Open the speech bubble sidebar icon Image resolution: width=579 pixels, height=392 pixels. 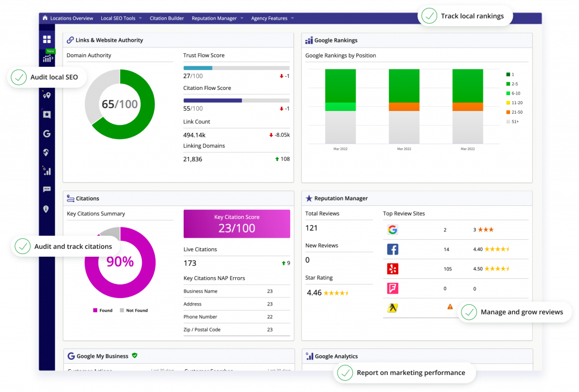(47, 189)
